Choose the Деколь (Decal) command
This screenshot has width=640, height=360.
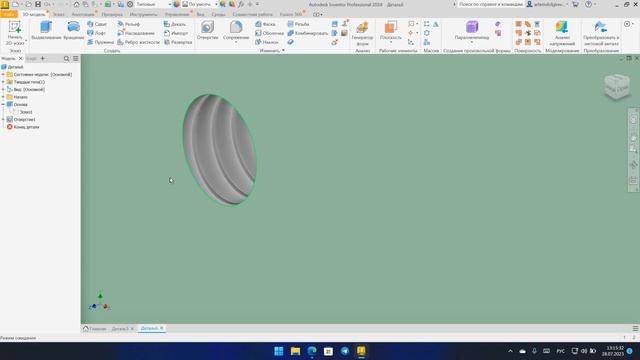(175, 24)
